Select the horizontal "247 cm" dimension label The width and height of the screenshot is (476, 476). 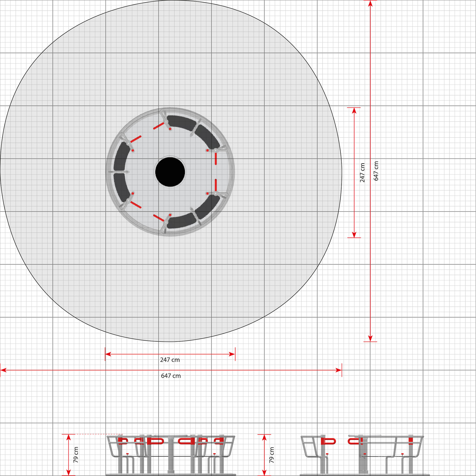coord(170,360)
